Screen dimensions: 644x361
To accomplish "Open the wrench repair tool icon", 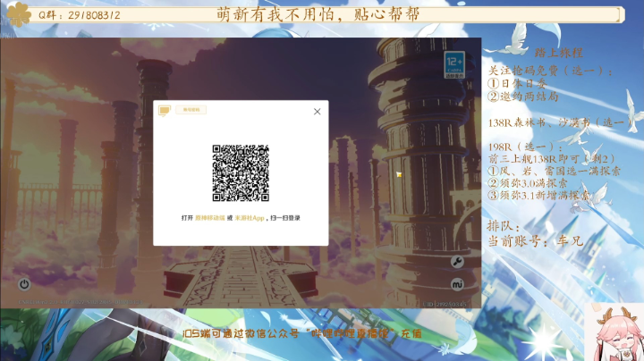I will pos(458,262).
